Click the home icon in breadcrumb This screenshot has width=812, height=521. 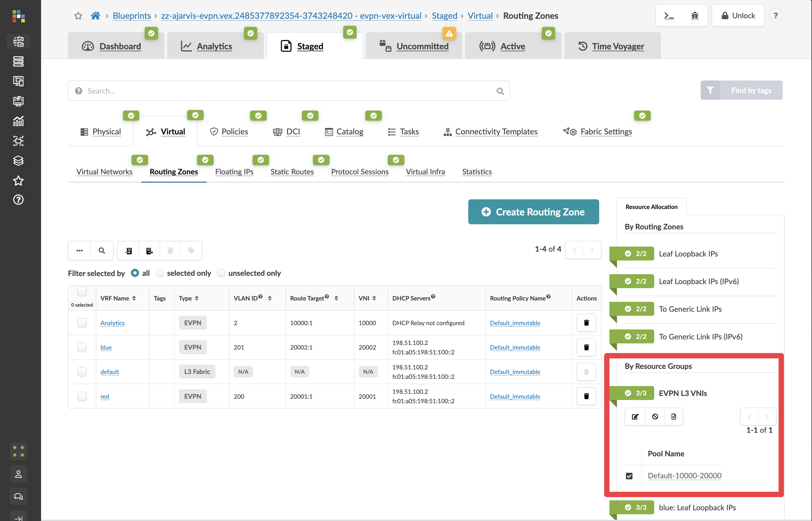96,16
